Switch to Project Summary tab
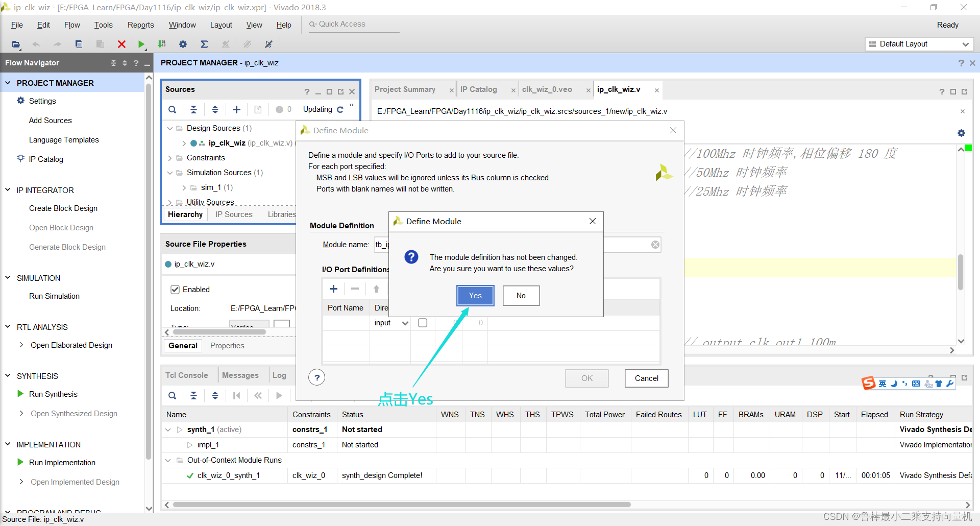The height and width of the screenshot is (526, 980). (405, 89)
